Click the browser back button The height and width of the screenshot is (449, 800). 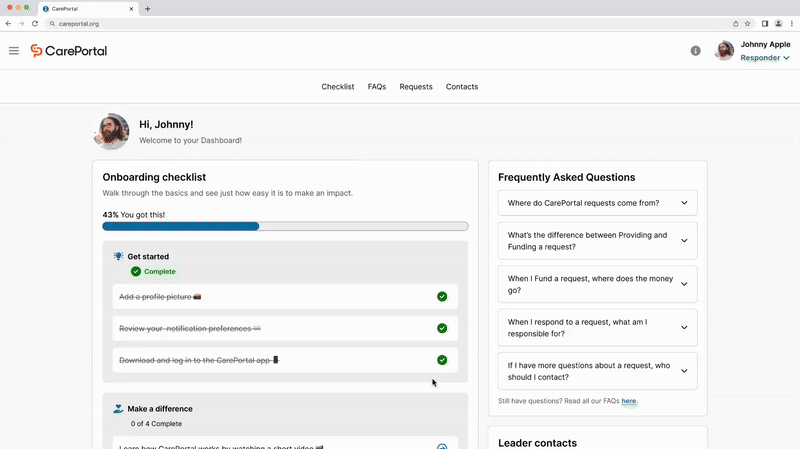8,23
